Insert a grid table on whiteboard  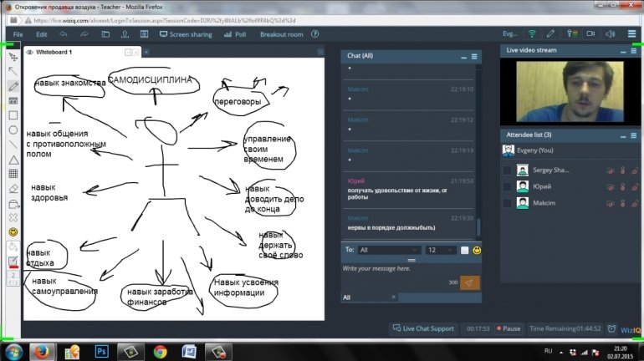pos(13,174)
